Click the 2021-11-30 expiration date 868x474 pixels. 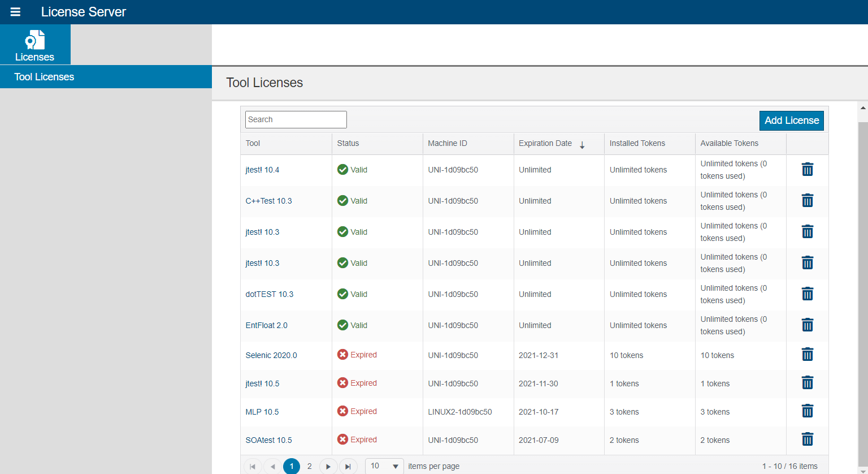539,383
